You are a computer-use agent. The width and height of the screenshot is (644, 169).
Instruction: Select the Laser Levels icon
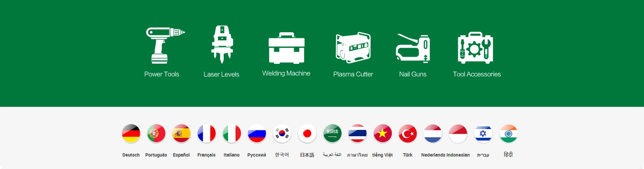pos(222,44)
